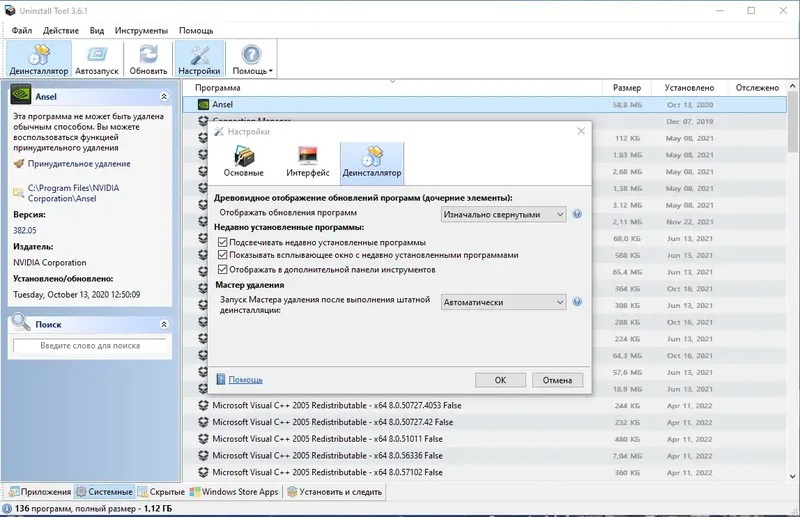
Task: Close the Настройки dialog with X
Action: [x=581, y=131]
